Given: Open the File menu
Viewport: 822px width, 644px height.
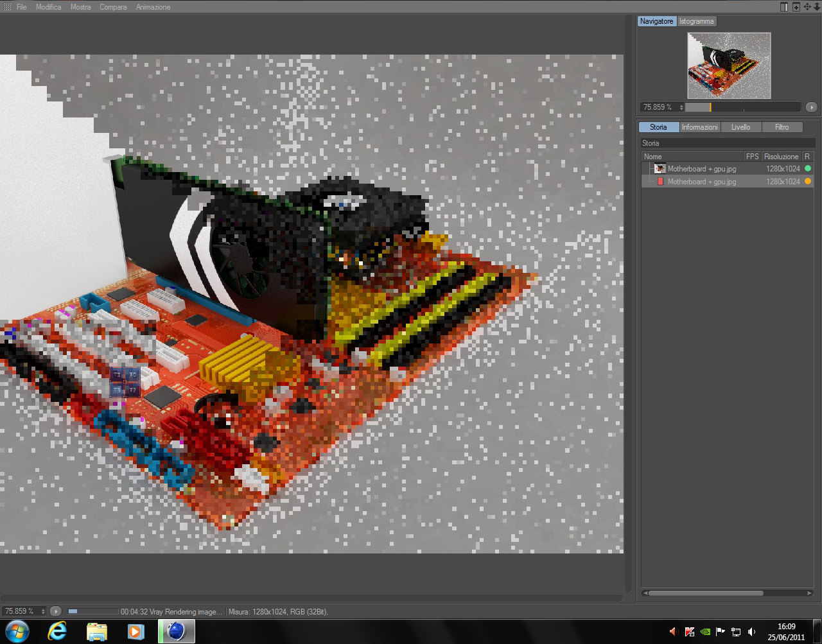Looking at the screenshot, I should 22,7.
